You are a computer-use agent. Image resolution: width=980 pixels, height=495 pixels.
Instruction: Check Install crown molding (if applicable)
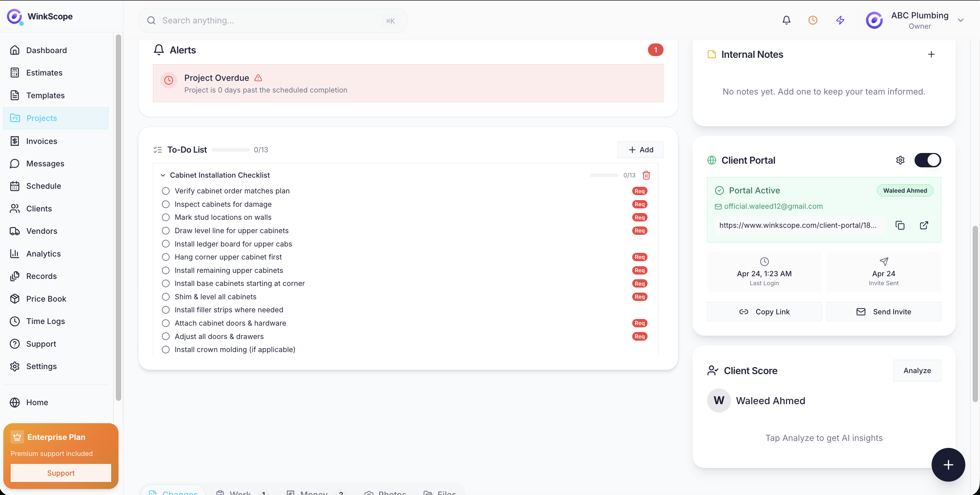point(166,350)
